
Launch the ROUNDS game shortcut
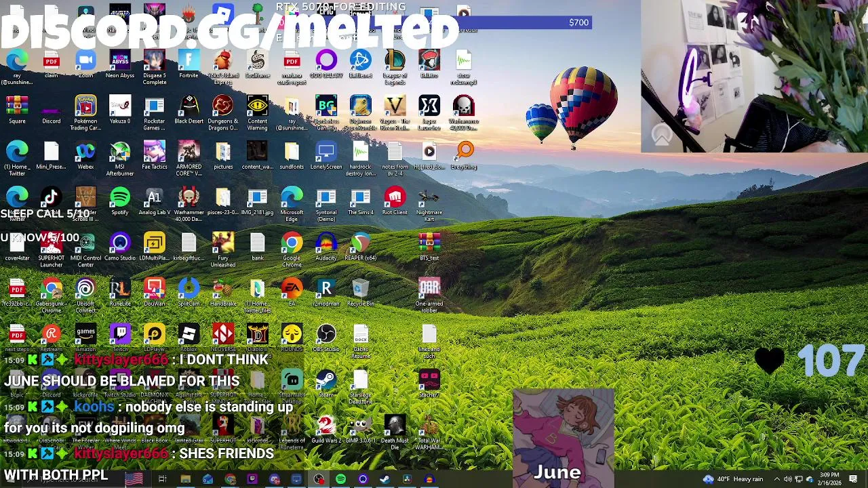292,338
